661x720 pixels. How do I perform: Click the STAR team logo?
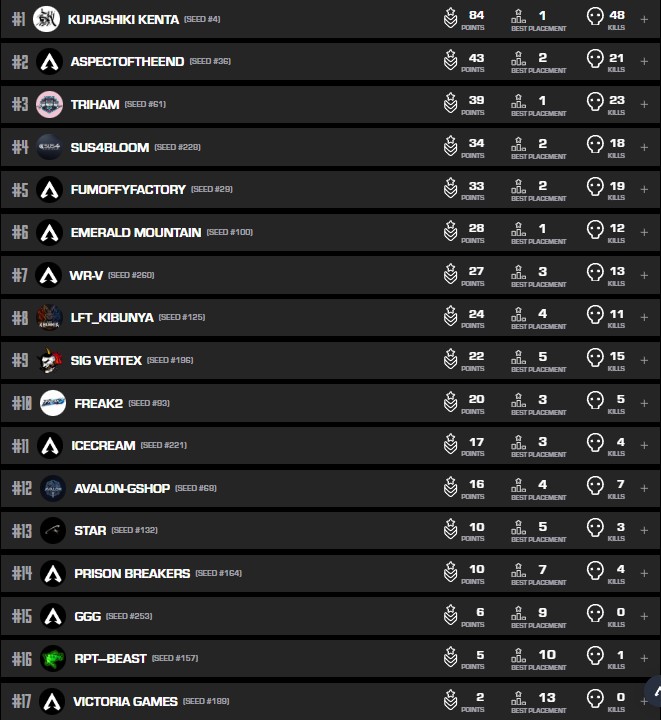click(x=52, y=530)
